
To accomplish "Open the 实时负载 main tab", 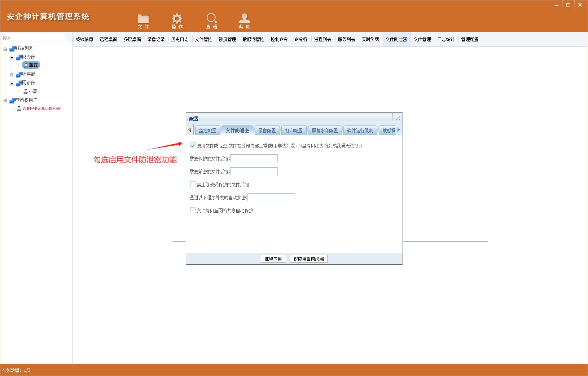I will click(x=370, y=39).
